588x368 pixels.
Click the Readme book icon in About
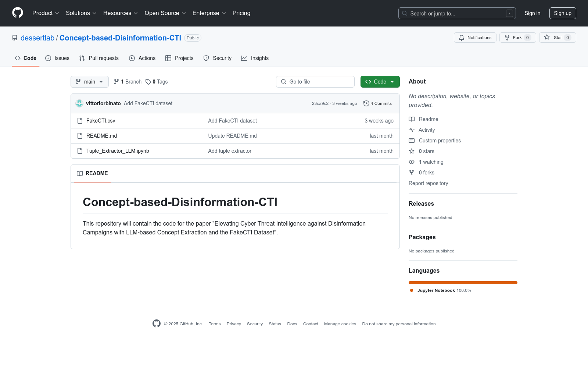pyautogui.click(x=412, y=119)
